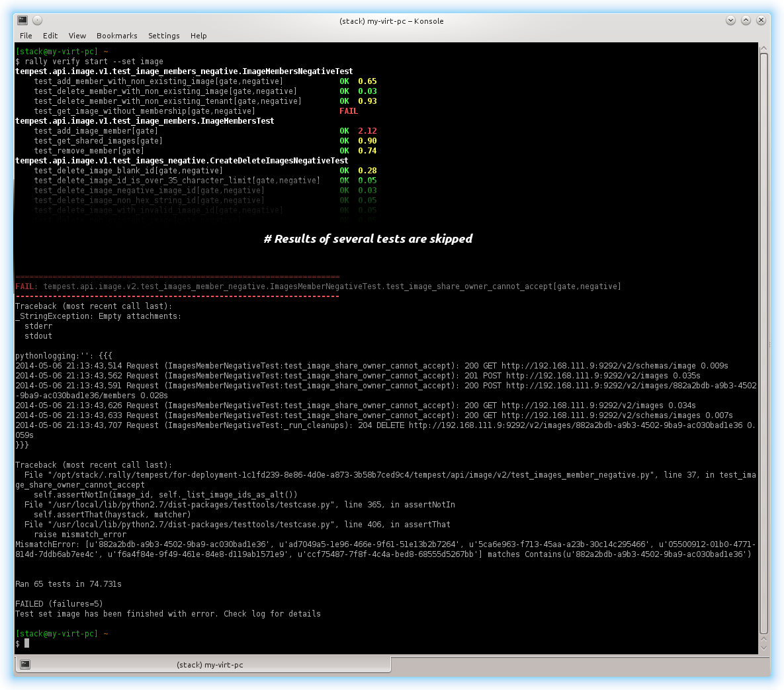
Task: Click 'test_add_member_with_non_existing_image' test line
Action: [159, 81]
